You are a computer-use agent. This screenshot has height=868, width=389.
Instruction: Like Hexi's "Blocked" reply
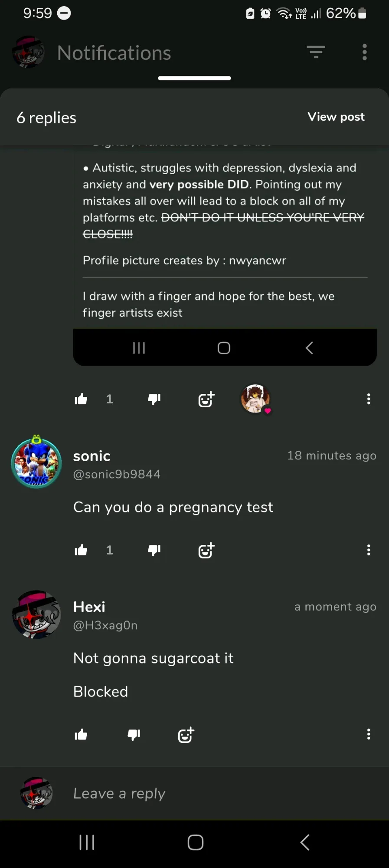(81, 735)
